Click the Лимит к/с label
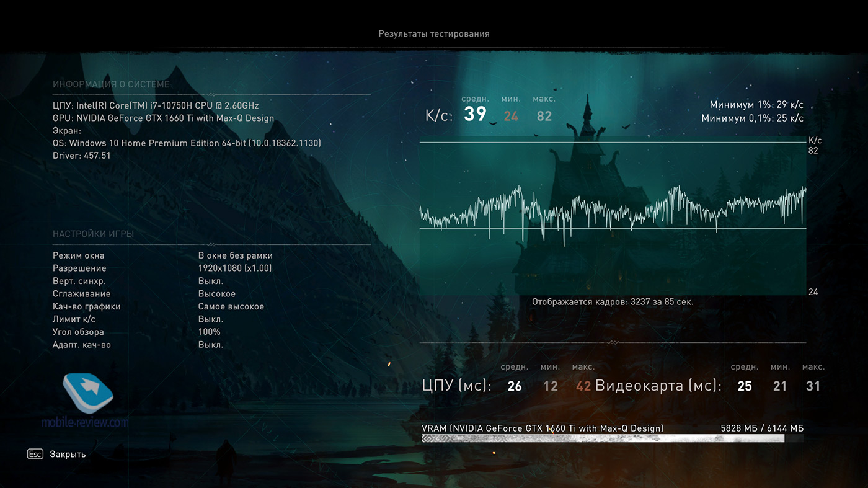The image size is (868, 488). tap(74, 319)
